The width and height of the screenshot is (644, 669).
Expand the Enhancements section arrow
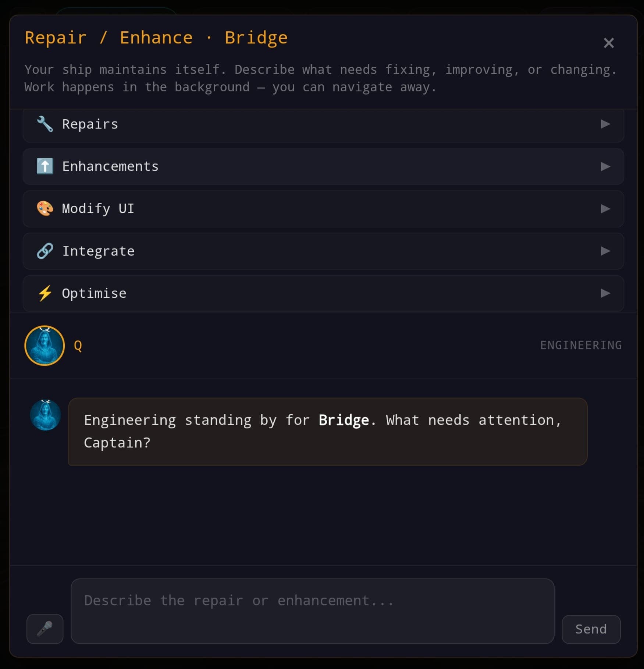(605, 166)
